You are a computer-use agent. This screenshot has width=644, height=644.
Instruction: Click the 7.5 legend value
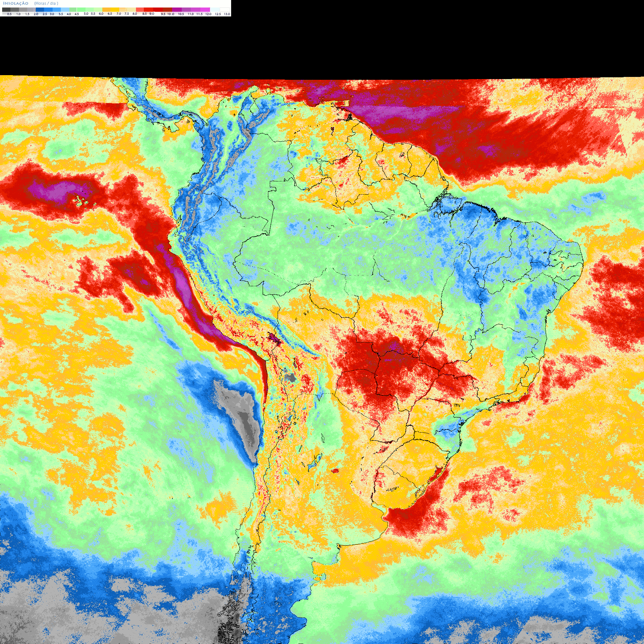coord(127,14)
